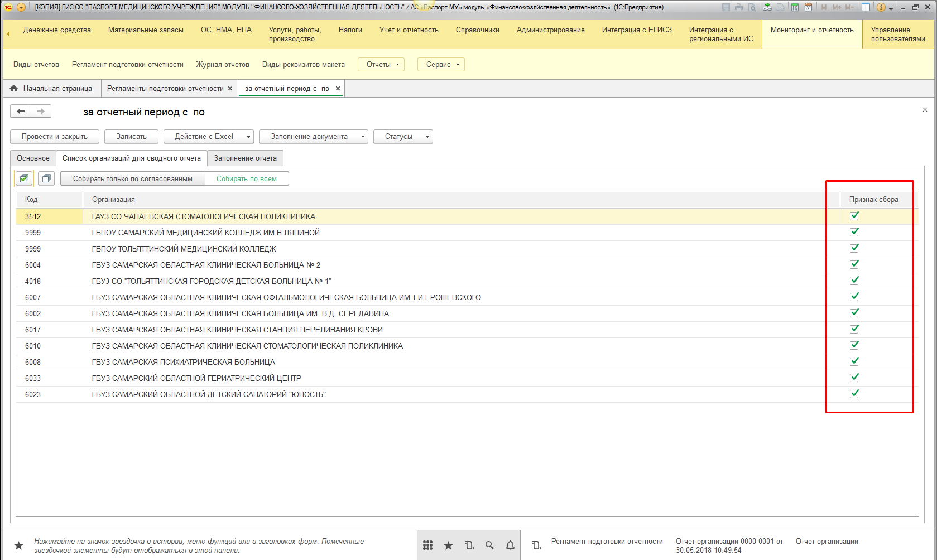Click the check-all rows icon

coord(24,178)
